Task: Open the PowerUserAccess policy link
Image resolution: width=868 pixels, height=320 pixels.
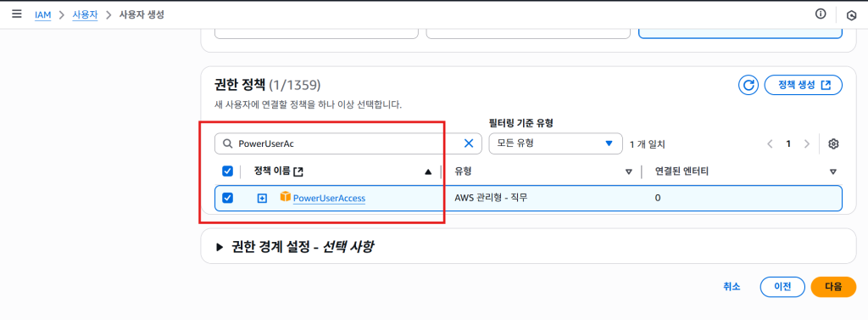Action: pyautogui.click(x=329, y=198)
